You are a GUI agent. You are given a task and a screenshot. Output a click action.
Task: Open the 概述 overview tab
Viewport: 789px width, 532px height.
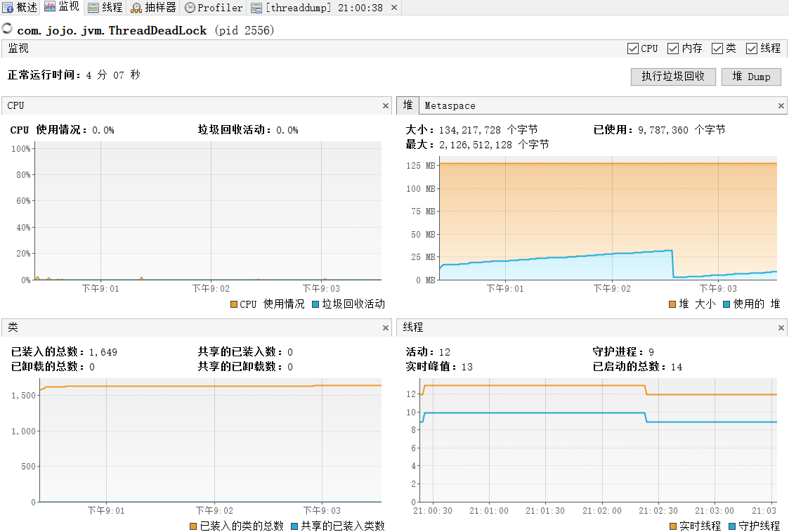pos(20,8)
